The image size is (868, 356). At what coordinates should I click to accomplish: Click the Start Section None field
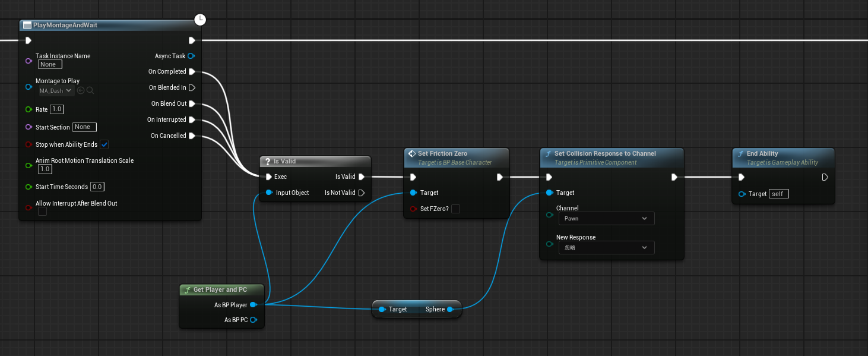84,127
